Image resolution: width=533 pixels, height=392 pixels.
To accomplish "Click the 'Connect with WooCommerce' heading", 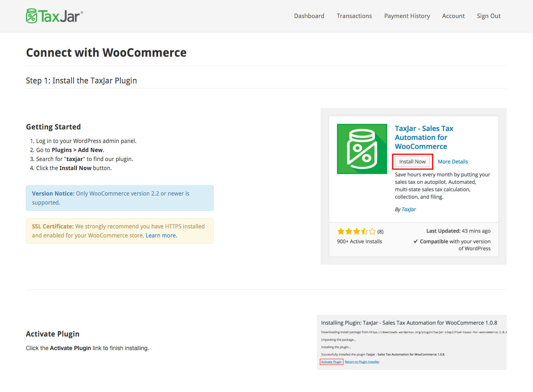I will pyautogui.click(x=106, y=53).
